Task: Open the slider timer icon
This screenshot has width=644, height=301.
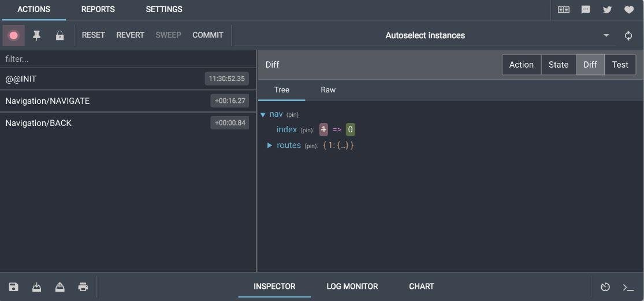Action: tap(605, 287)
